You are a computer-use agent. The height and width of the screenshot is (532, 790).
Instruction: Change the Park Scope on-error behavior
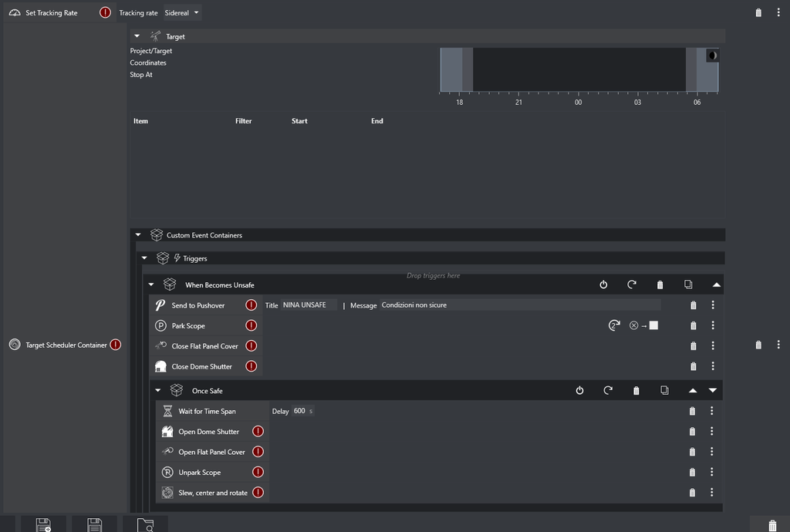click(x=644, y=325)
